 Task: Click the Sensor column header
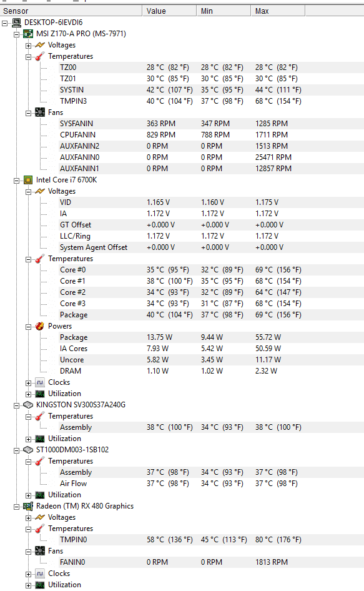tap(71, 11)
